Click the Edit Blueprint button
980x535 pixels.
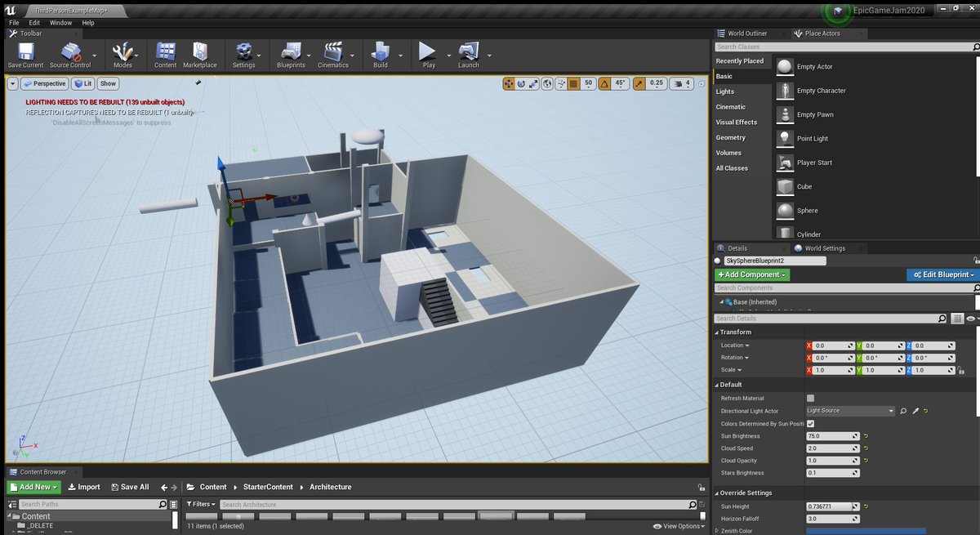(x=942, y=275)
